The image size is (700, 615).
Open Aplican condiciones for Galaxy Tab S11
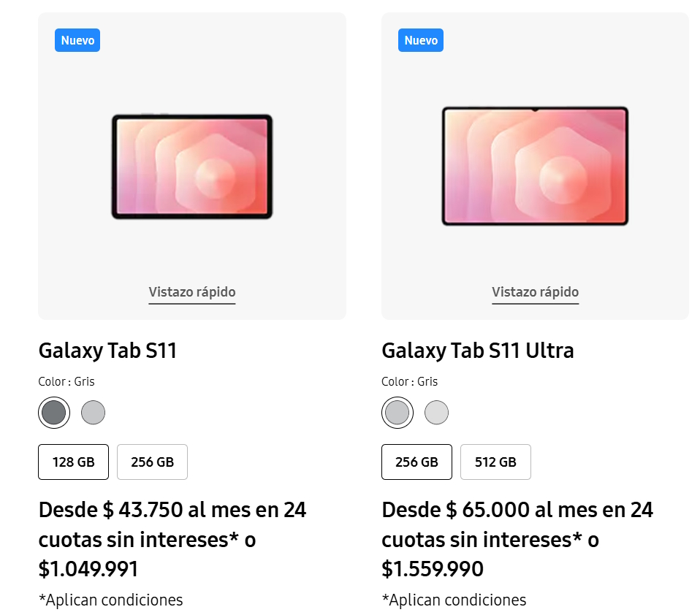[110, 600]
